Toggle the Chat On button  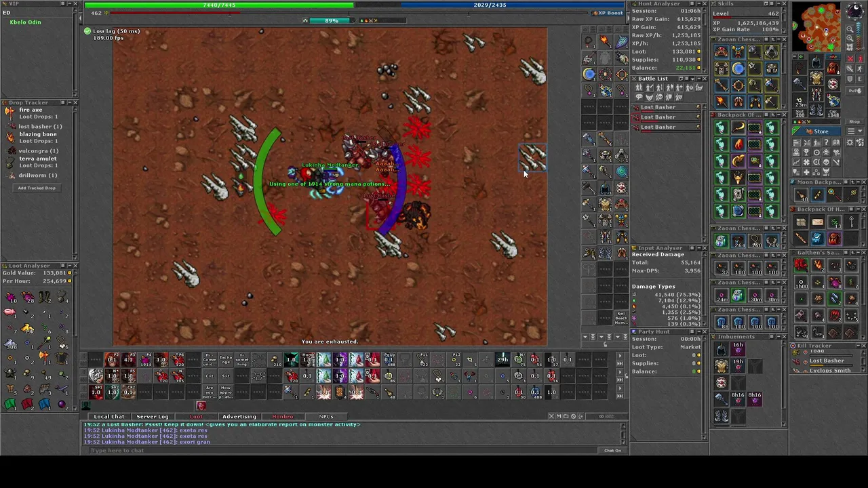click(x=613, y=451)
